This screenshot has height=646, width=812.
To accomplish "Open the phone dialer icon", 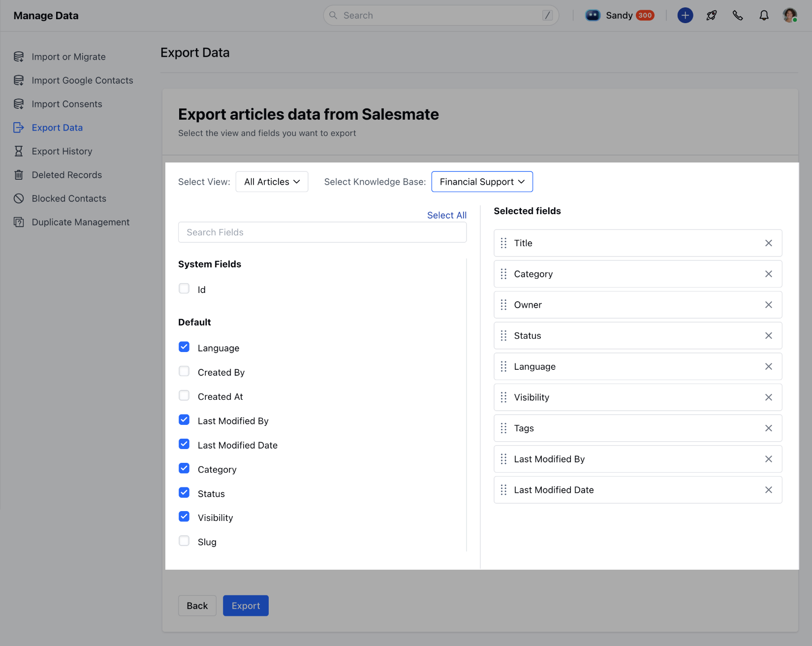I will (x=738, y=15).
